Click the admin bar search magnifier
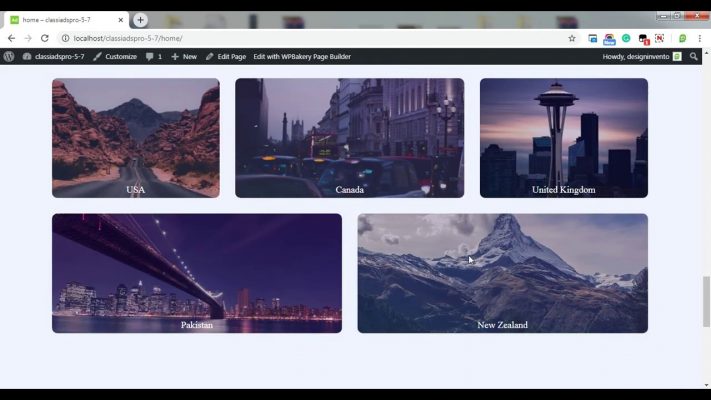Screen dimensions: 711x400 click(694, 57)
